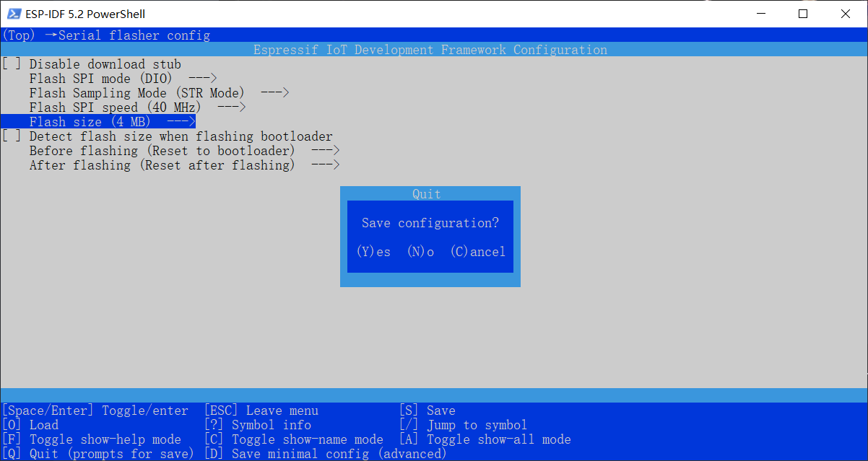Click the ESP-IDF 5.2 PowerShell window title
This screenshot has width=868, height=461.
click(85, 14)
